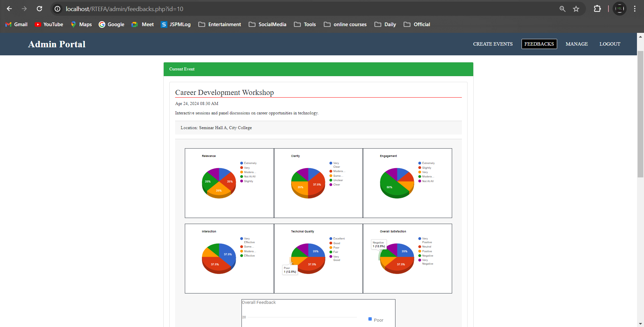Click the scrollbar up arrow

click(640, 36)
